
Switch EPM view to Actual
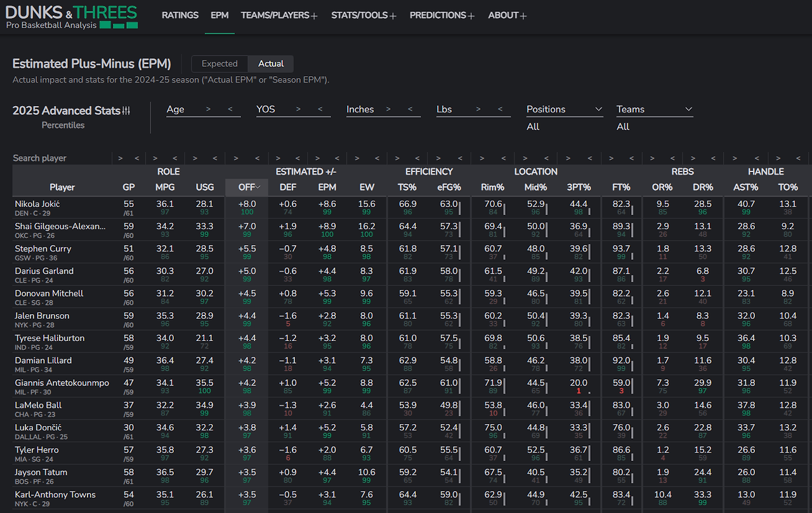271,63
